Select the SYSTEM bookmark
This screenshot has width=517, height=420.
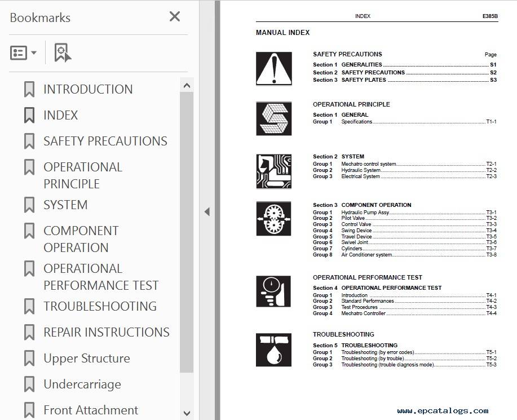click(x=65, y=205)
